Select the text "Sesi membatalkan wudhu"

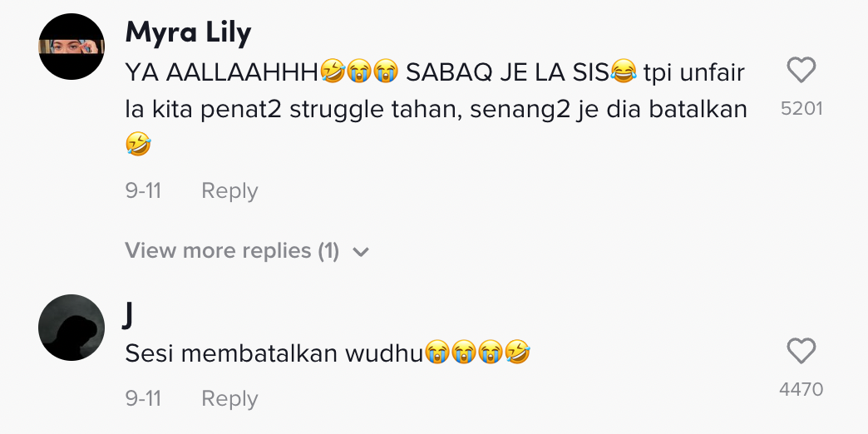click(x=274, y=353)
